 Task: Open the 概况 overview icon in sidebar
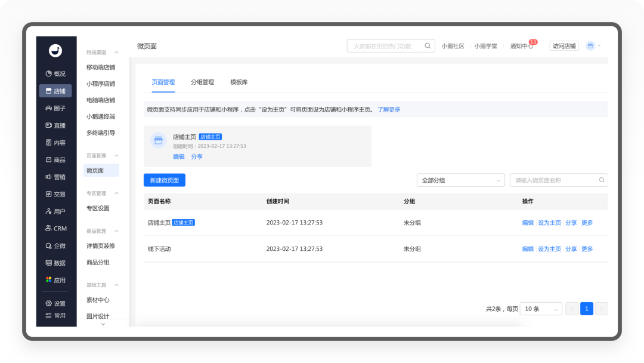pyautogui.click(x=55, y=73)
